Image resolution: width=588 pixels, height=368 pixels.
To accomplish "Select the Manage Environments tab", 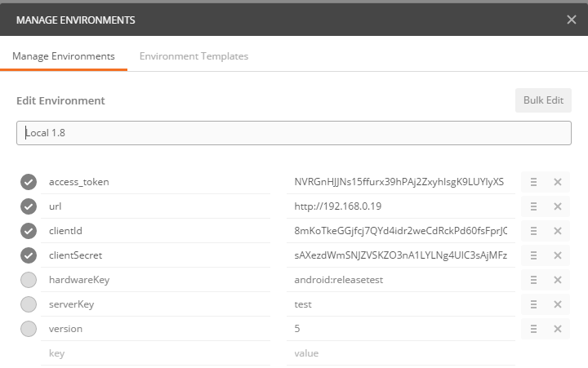I will pos(64,56).
